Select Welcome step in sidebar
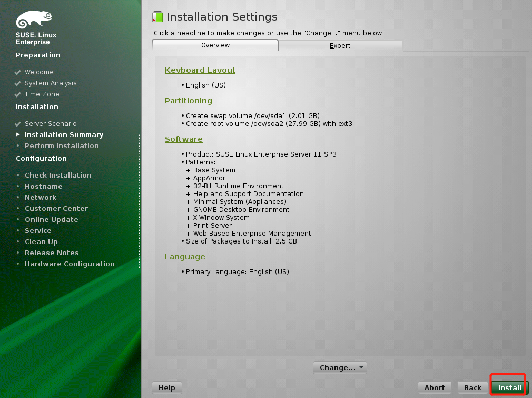The height and width of the screenshot is (398, 532). (x=39, y=72)
